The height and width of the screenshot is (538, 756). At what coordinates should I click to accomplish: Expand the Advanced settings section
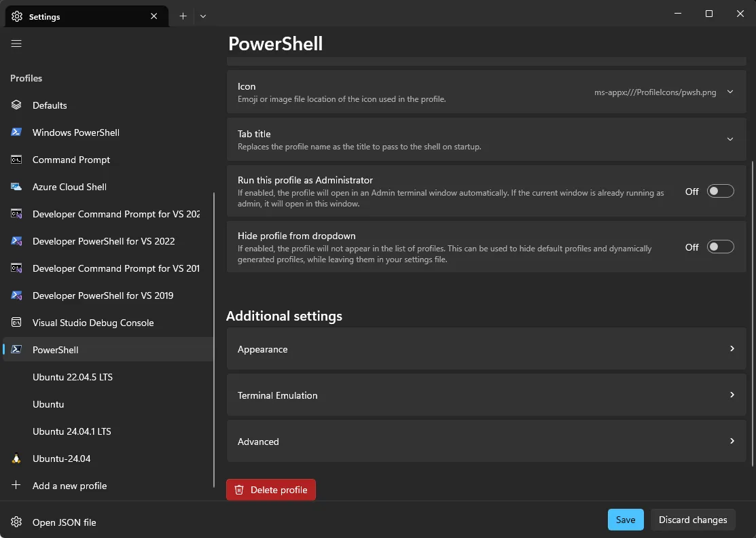(486, 441)
